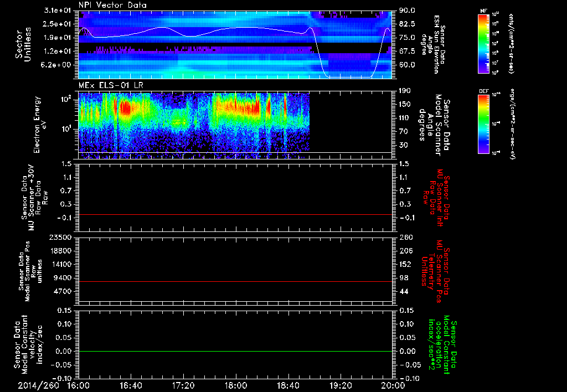Click the 19:20 time axis label
Screen dimensions: 567x392
click(x=340, y=385)
